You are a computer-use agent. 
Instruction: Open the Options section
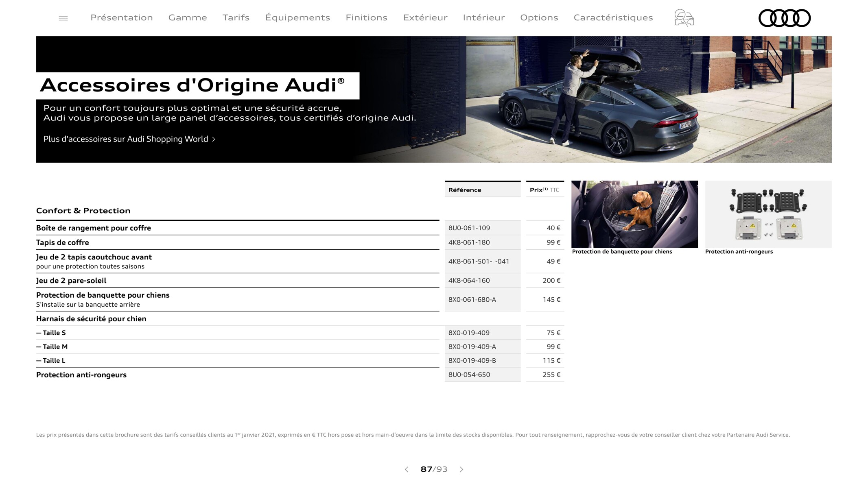(539, 17)
